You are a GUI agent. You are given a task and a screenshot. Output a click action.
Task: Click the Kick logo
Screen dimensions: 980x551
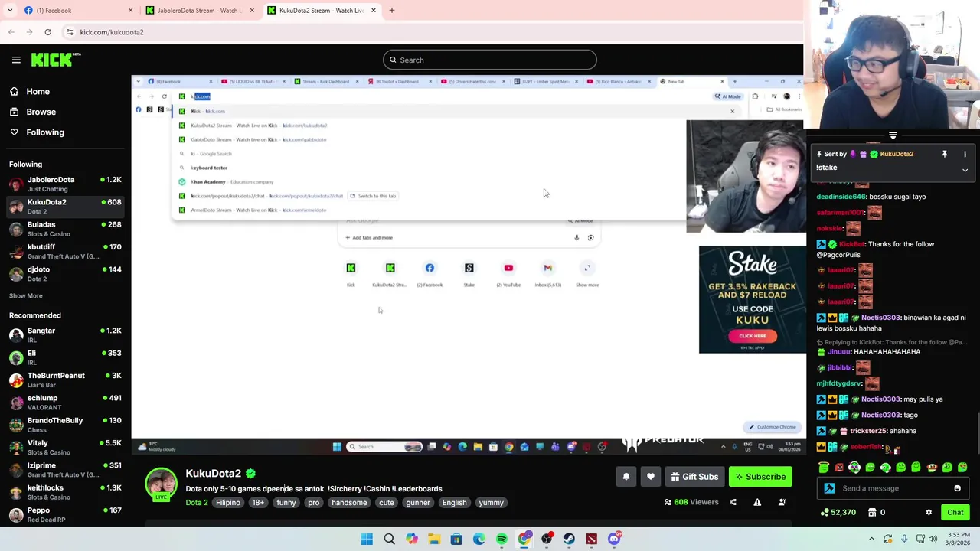tap(55, 60)
